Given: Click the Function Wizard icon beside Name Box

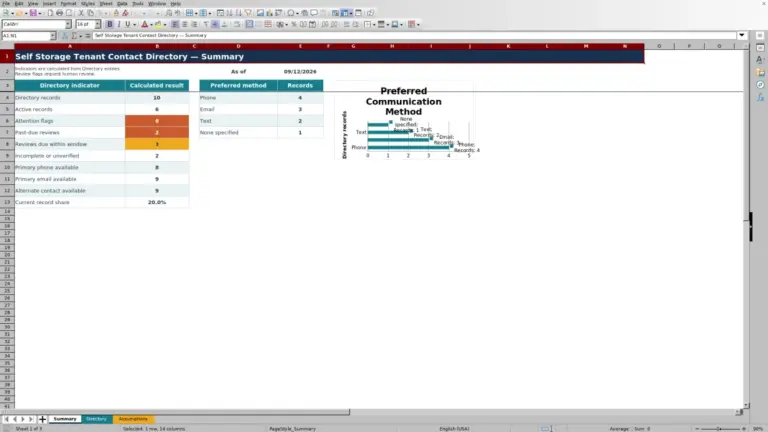Looking at the screenshot, I should [65, 36].
